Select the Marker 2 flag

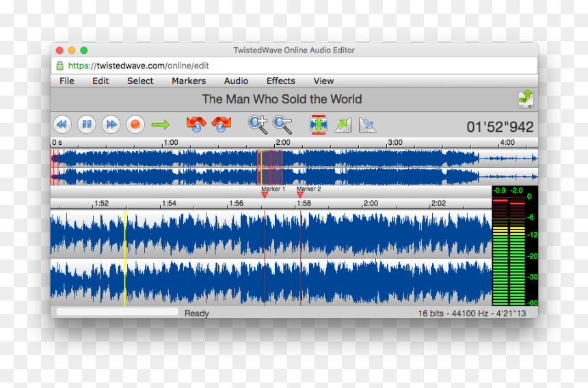[x=300, y=195]
